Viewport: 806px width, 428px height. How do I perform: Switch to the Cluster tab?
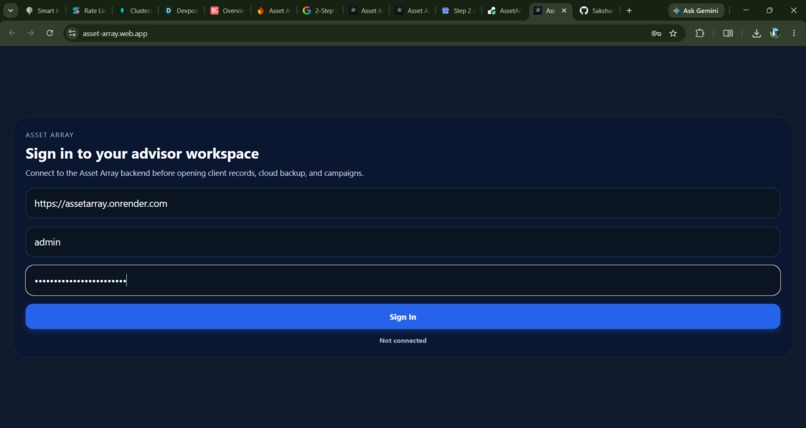(x=135, y=10)
